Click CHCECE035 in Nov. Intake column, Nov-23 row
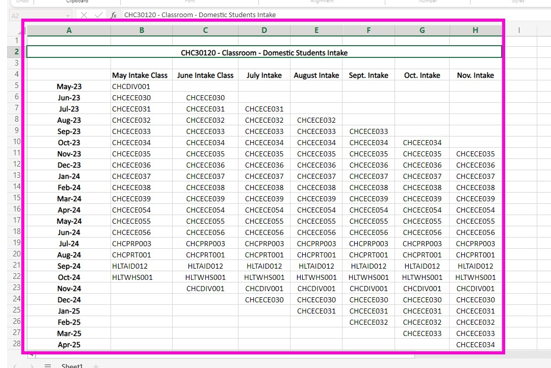This screenshot has height=368, width=551. (x=475, y=154)
